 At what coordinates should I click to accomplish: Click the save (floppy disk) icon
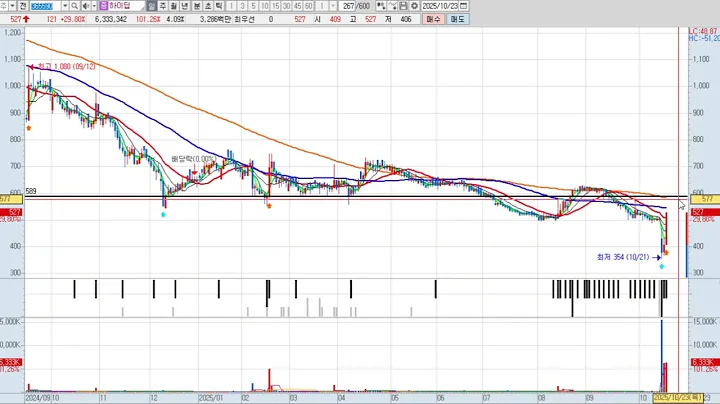click(x=403, y=6)
